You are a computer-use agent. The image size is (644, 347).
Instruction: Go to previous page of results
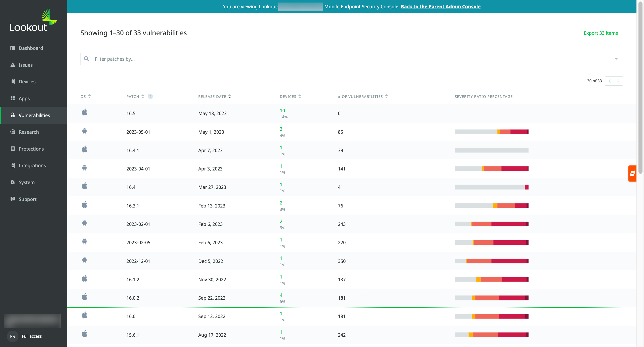[610, 81]
